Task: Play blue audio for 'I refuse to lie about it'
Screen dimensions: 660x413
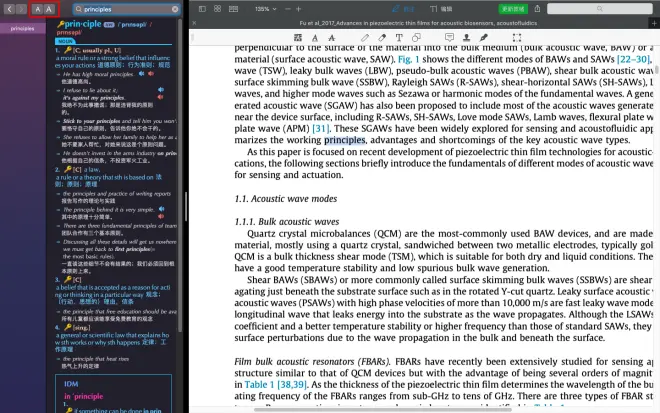Action: tap(161, 90)
